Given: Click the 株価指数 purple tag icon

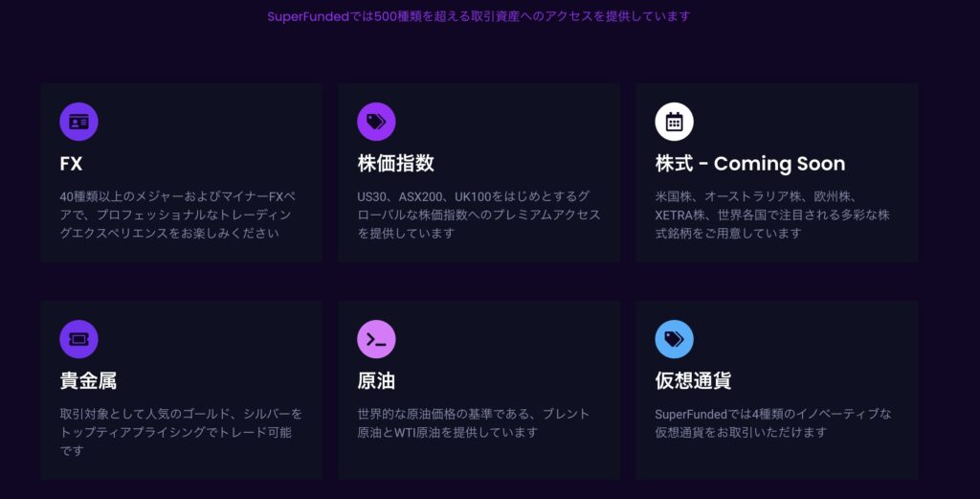Looking at the screenshot, I should 376,122.
